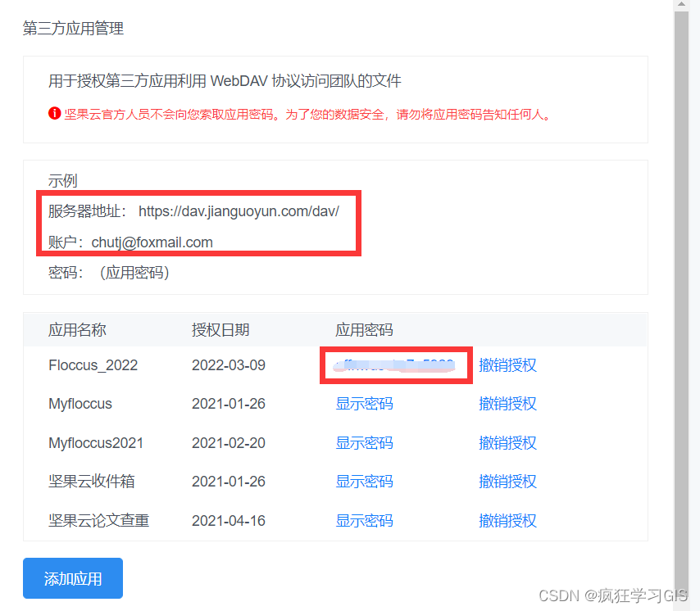Click the 应用密码 column header
Image resolution: width=700 pixels, height=611 pixels.
(364, 330)
